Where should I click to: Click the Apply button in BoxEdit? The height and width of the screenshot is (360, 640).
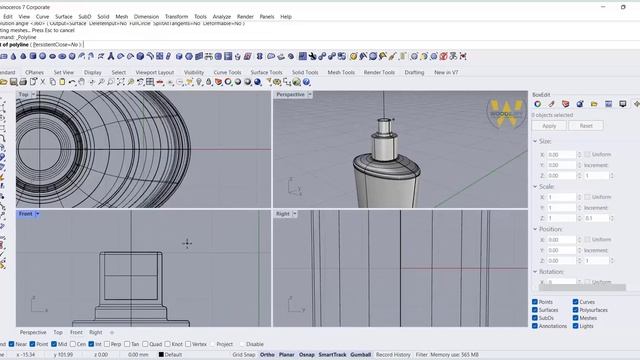[549, 126]
